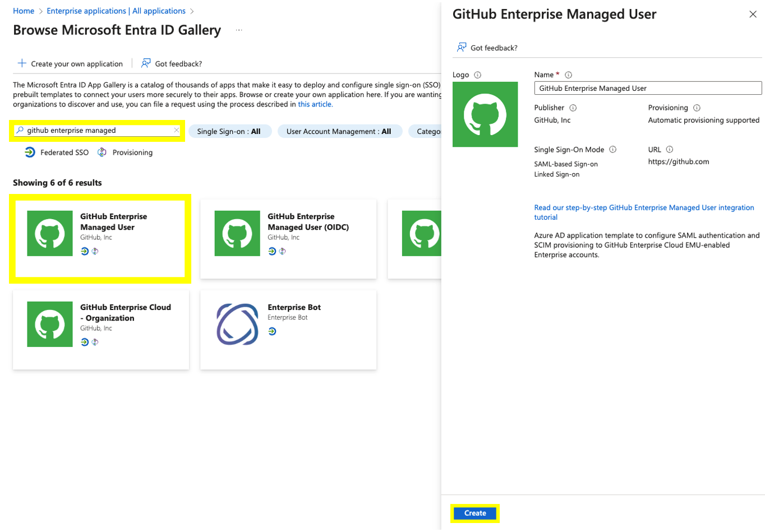Close the GitHub Enterprise Managed User panel
The height and width of the screenshot is (532, 765).
(x=753, y=15)
